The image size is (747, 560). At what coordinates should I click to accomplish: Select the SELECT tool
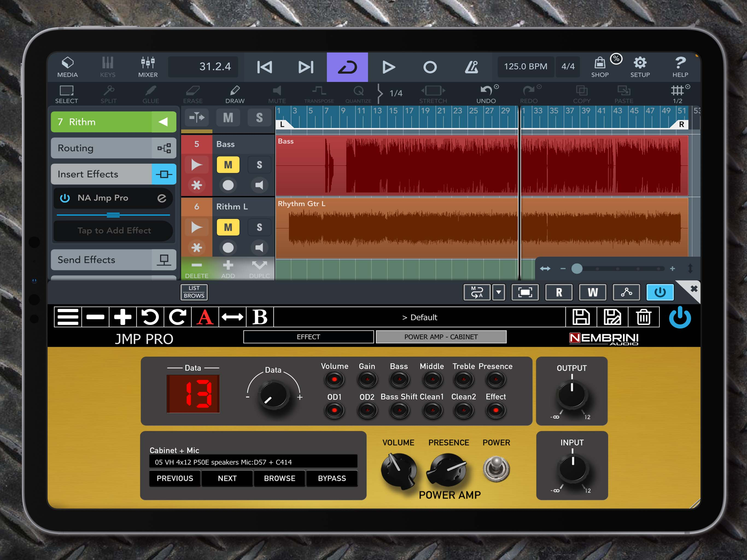coord(66,94)
